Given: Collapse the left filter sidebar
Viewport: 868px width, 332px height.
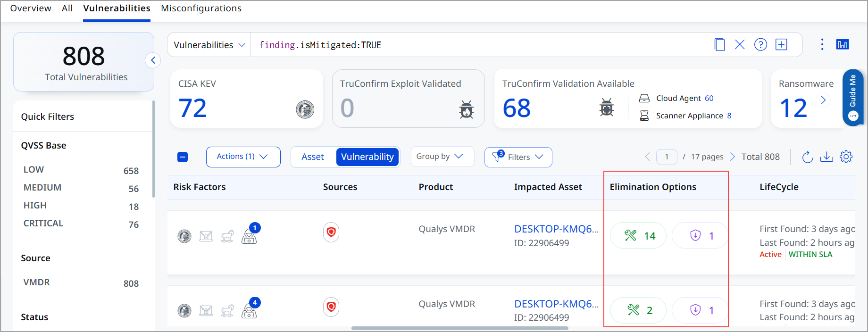Looking at the screenshot, I should point(153,60).
